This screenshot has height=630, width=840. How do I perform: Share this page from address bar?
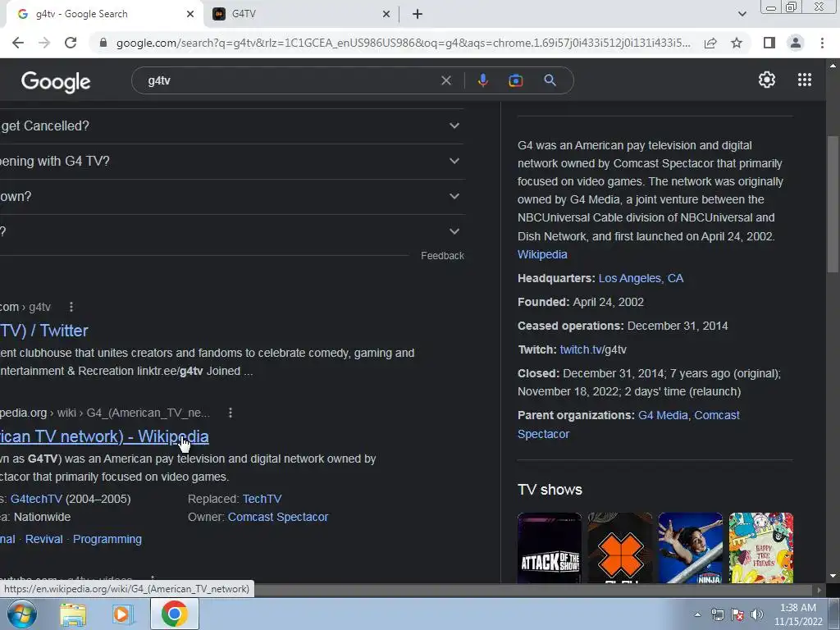(x=710, y=43)
